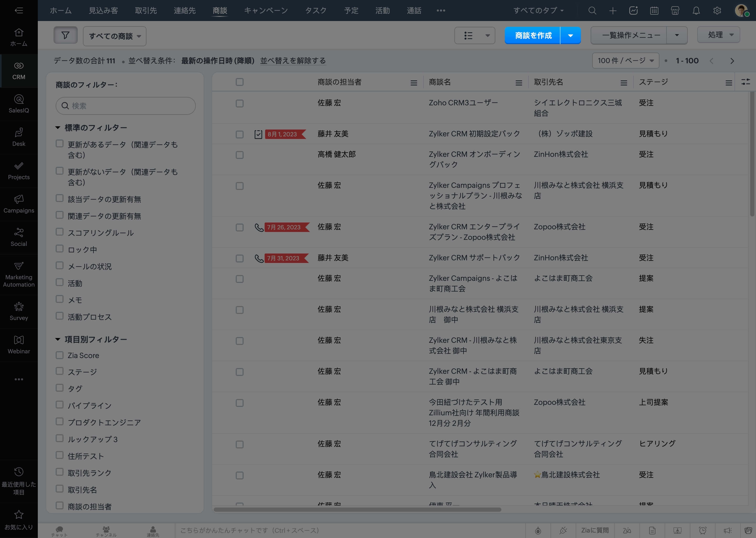This screenshot has height=538, width=756.
Task: Click the setup gear icon
Action: [717, 11]
